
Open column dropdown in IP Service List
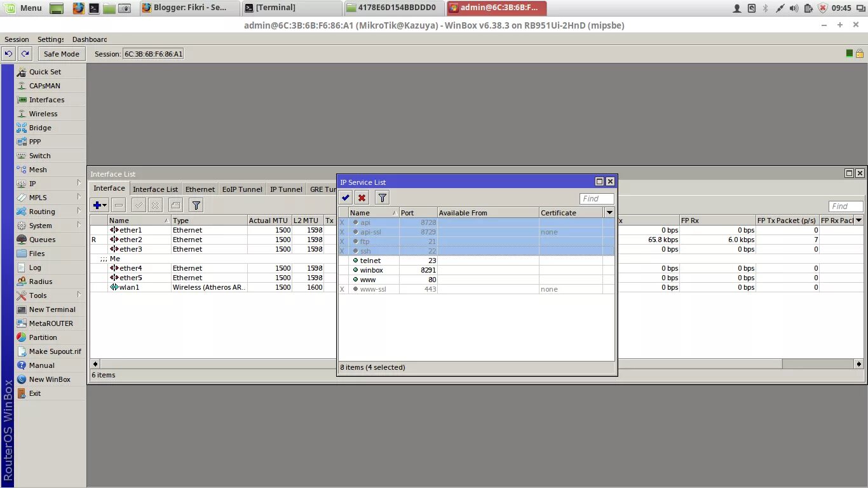tap(609, 213)
